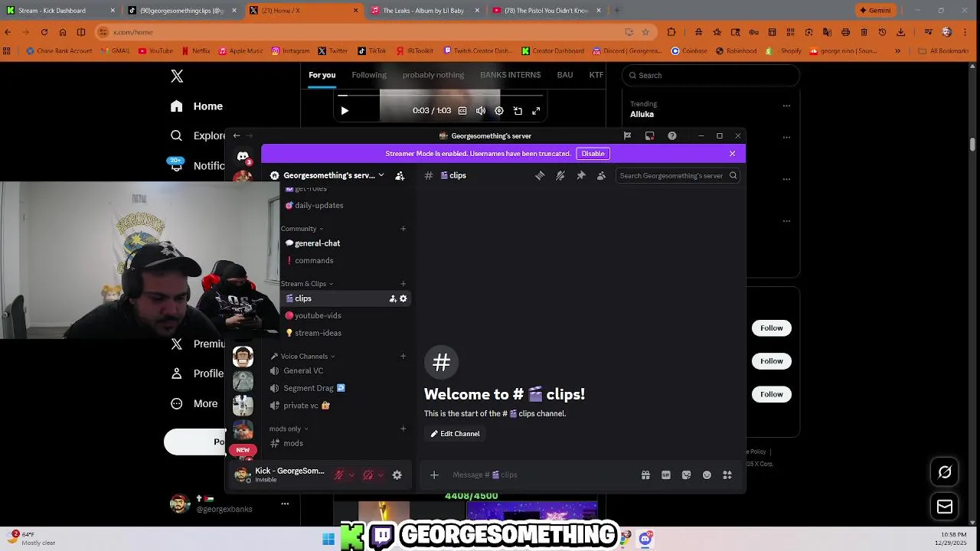Toggle member list in Discord header

601,175
